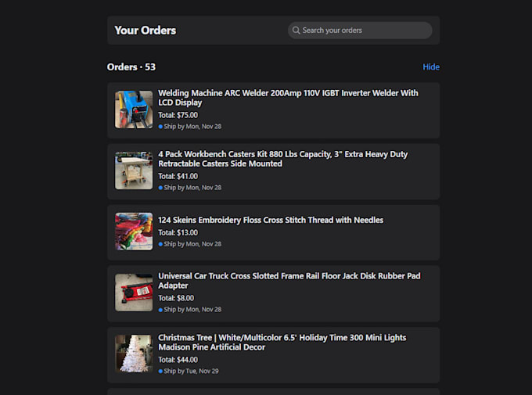This screenshot has width=532, height=395.
Task: Click the jack pad order's blue status dot
Action: click(x=160, y=310)
